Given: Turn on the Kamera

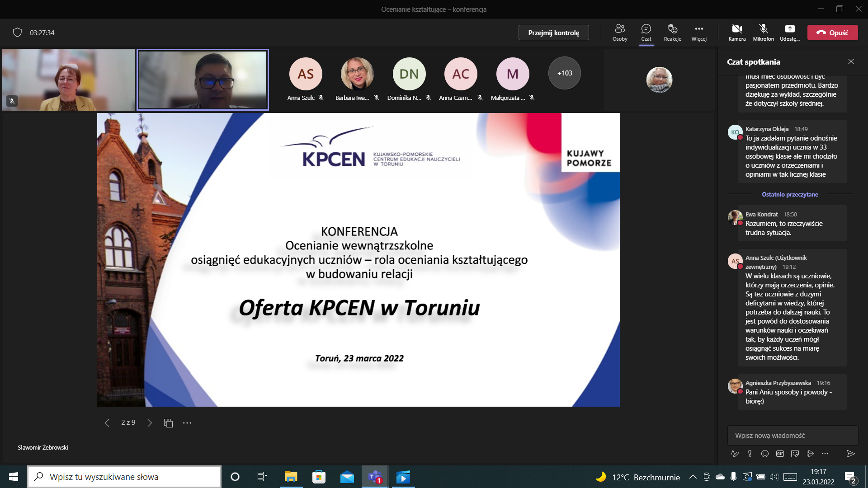Looking at the screenshot, I should click(737, 33).
